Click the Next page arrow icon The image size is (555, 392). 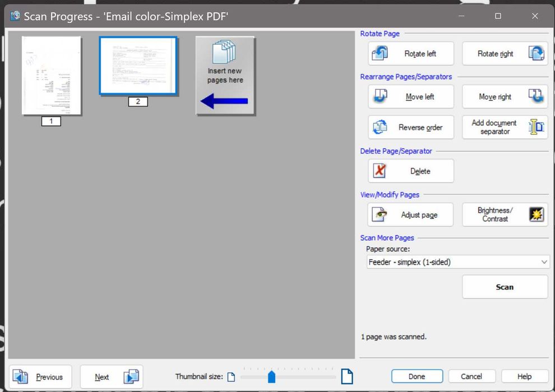[131, 376]
